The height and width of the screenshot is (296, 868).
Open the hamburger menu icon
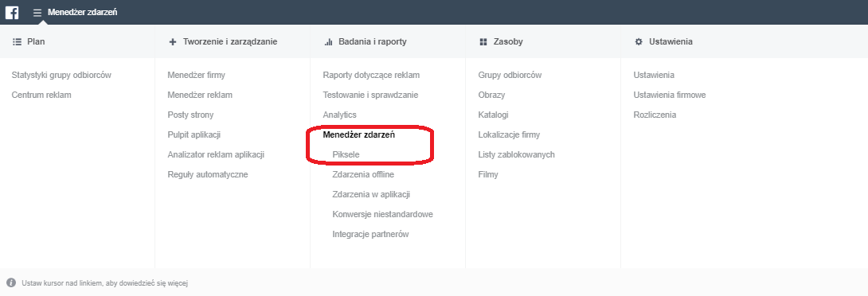37,12
